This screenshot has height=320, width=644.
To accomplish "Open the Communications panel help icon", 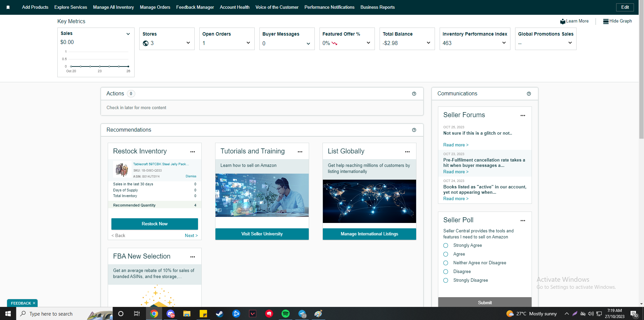I will click(529, 94).
